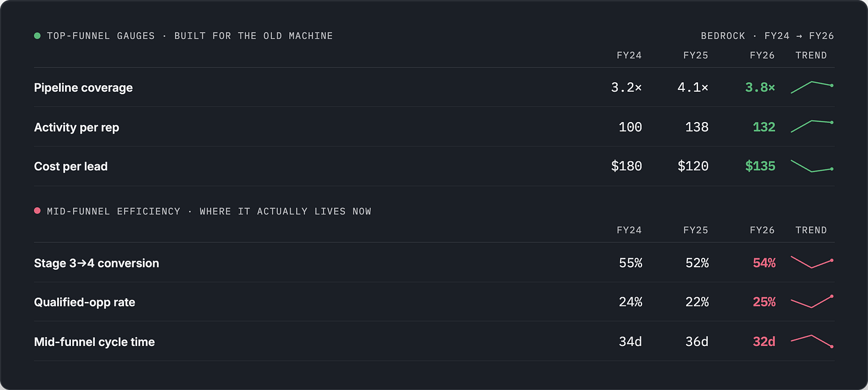868x390 pixels.
Task: Click the lower table's FY25 column header
Action: tap(696, 230)
